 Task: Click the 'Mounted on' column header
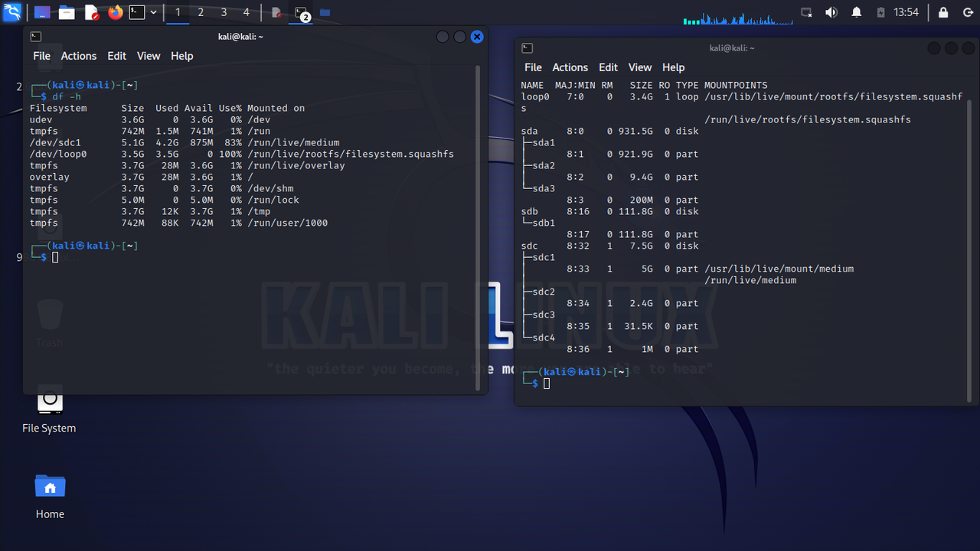tap(276, 108)
